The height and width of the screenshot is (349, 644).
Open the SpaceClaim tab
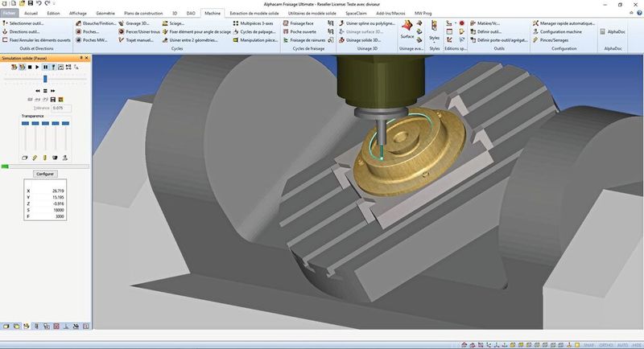356,13
